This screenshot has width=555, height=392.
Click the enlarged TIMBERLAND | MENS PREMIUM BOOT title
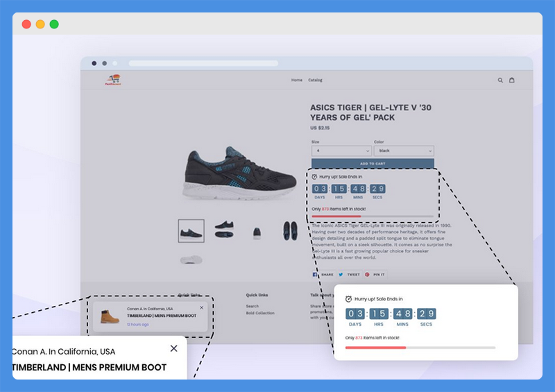(89, 367)
